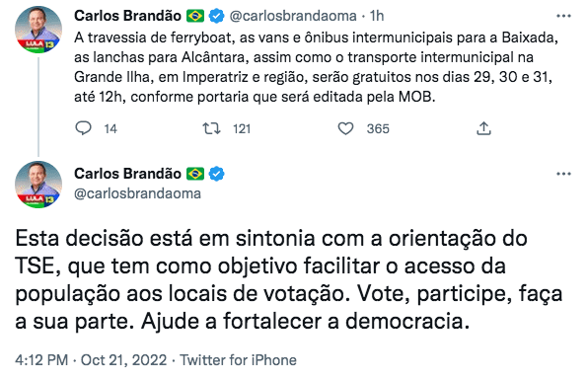Click the verified badge on second tweet
Screen dimensions: 588x380
[216, 174]
